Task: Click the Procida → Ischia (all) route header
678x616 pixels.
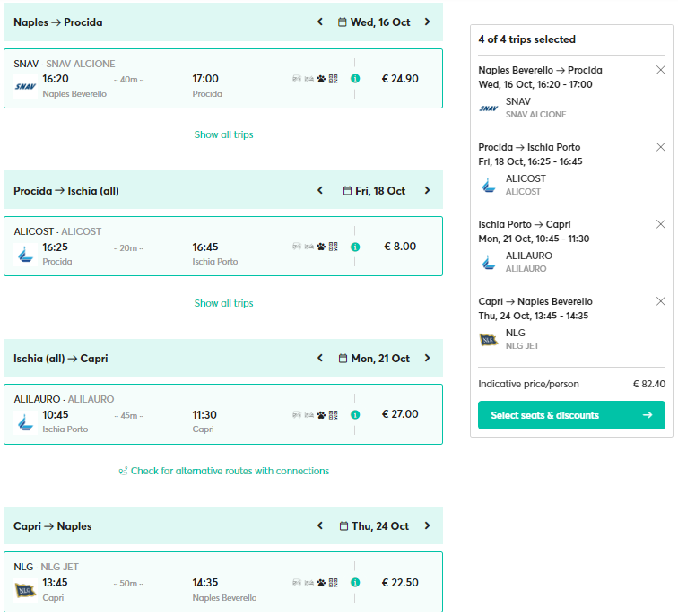Action: (x=66, y=191)
